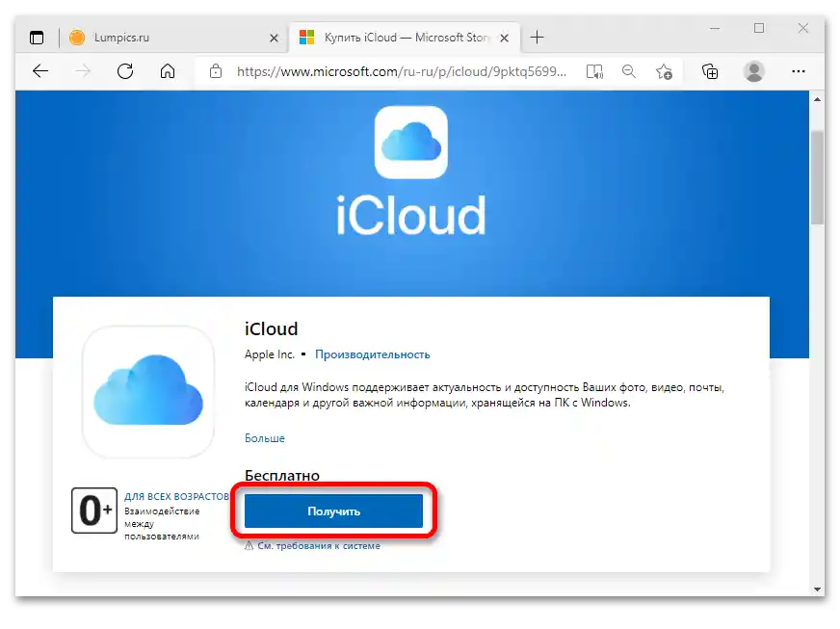Click the address bar URL field

[402, 71]
